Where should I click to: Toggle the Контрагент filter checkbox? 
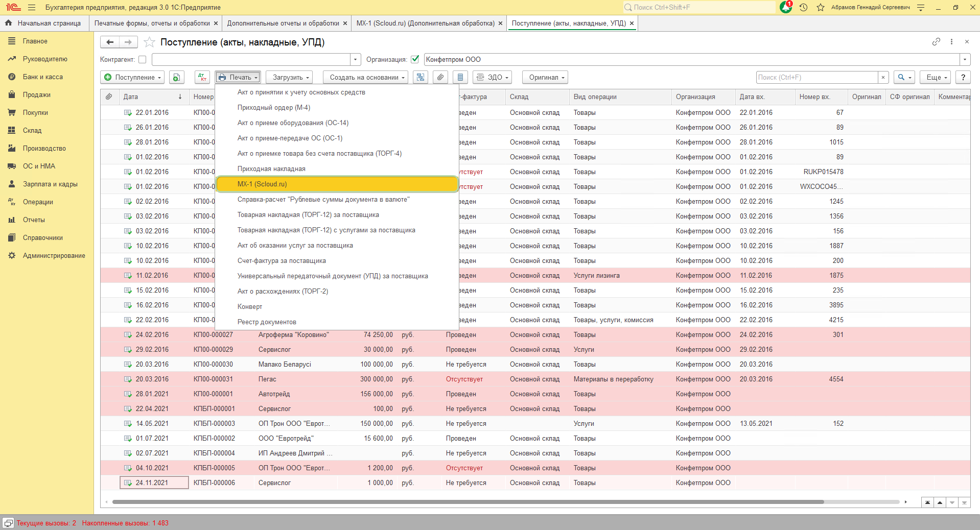click(143, 60)
